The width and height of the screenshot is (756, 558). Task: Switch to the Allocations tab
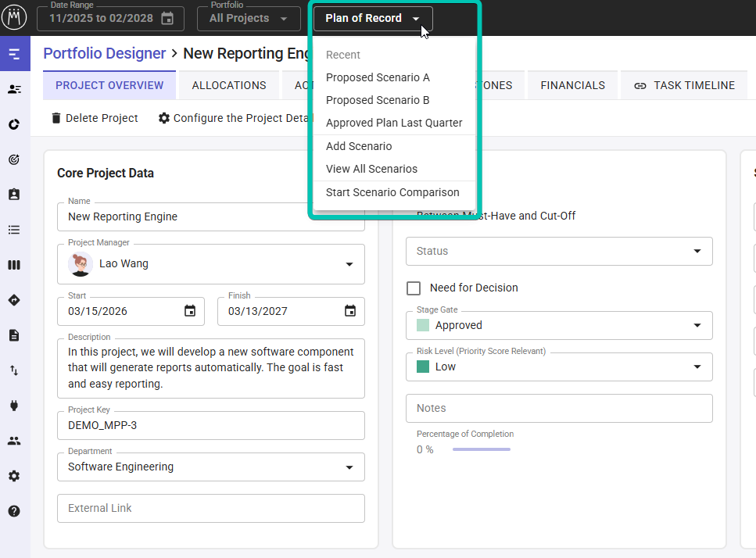point(229,85)
